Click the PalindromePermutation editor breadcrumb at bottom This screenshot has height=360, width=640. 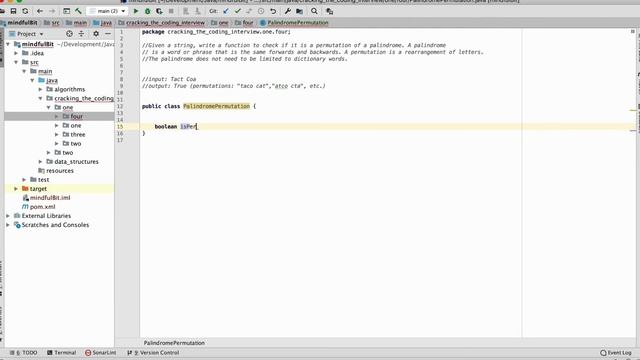tap(174, 343)
